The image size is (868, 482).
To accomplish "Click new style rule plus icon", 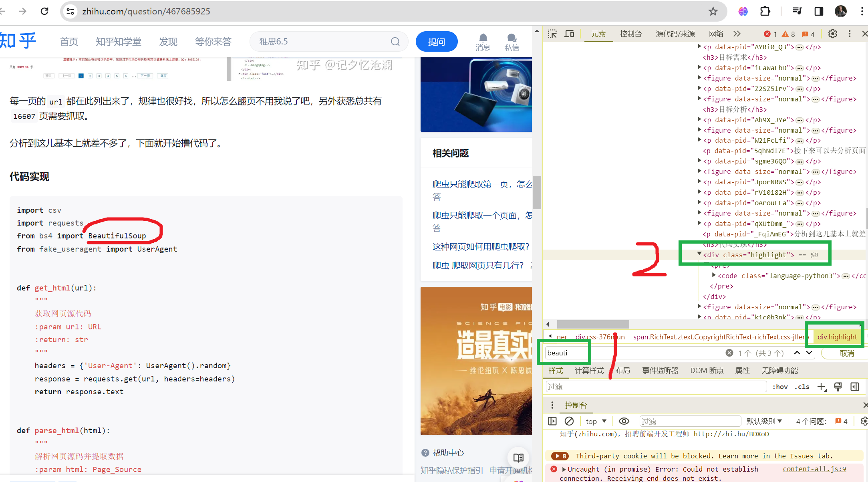I will 821,387.
